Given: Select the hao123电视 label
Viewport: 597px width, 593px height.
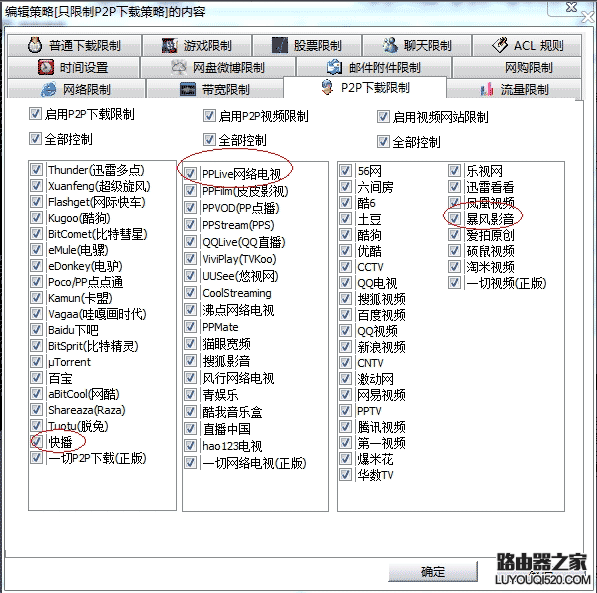Looking at the screenshot, I should [232, 446].
